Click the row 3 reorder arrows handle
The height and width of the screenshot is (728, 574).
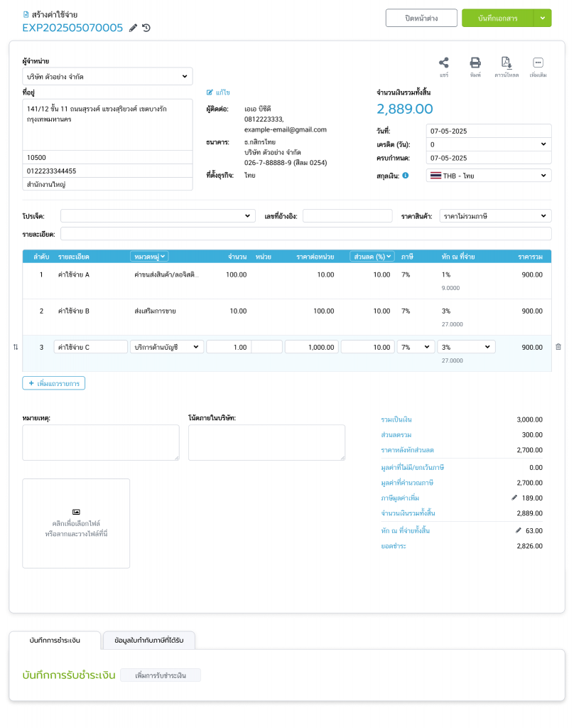click(16, 347)
